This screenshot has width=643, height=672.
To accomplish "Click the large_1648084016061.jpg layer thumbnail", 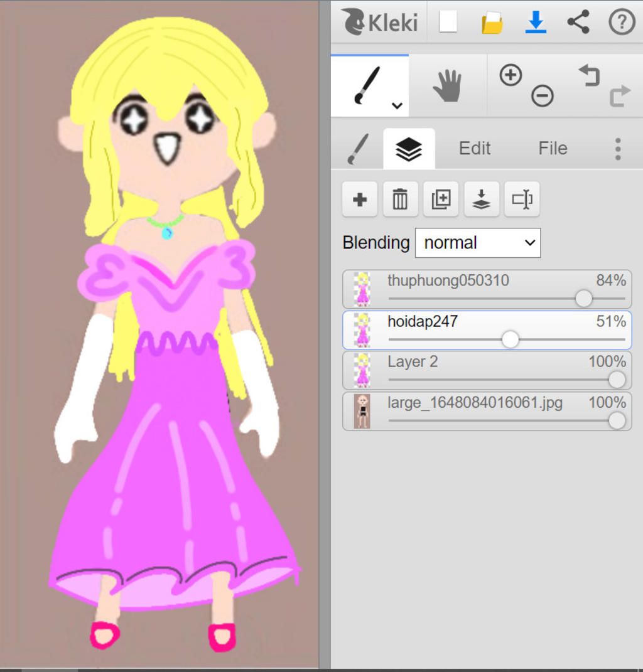I will pyautogui.click(x=362, y=411).
